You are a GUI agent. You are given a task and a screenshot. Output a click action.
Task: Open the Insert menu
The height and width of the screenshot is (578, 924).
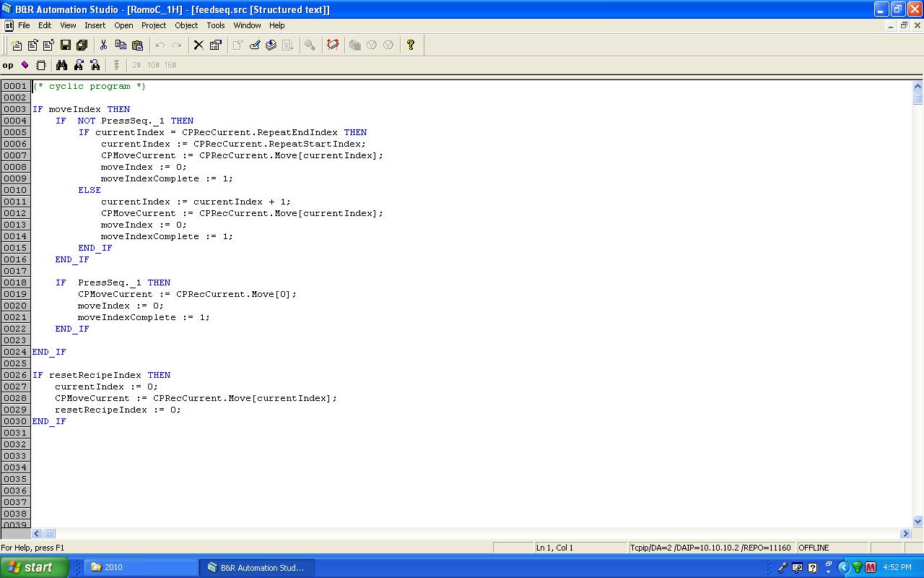tap(95, 25)
